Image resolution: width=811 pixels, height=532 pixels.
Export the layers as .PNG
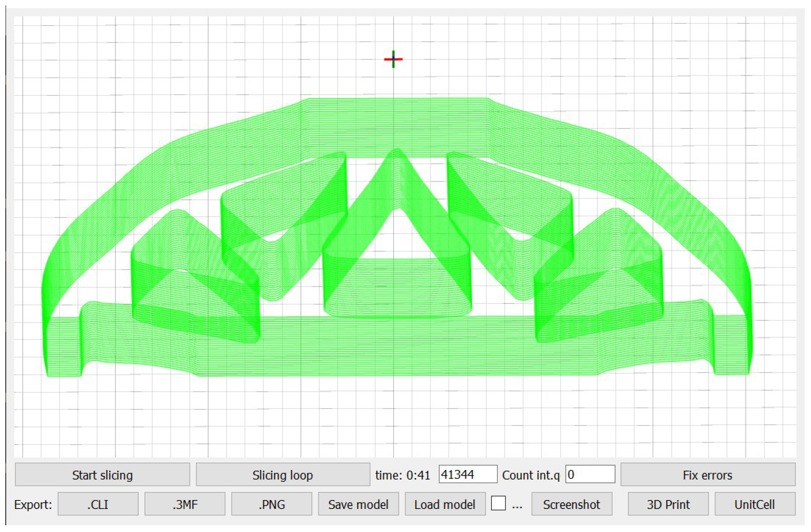coord(271,504)
